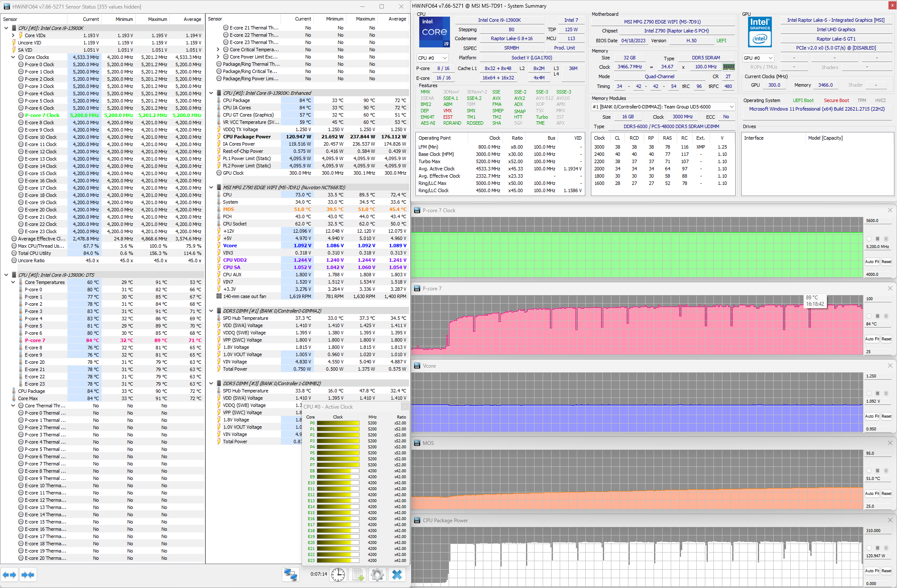The image size is (897, 588).
Task: Click the clock reset timer icon
Action: click(x=338, y=575)
